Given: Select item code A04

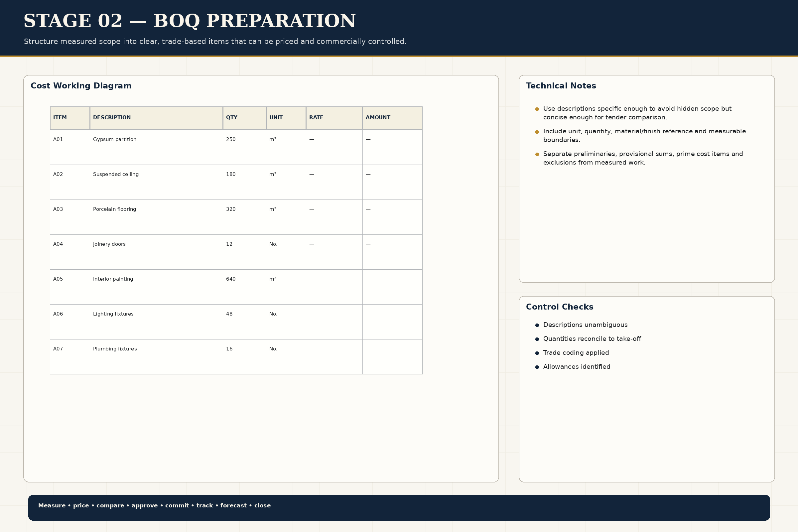Looking at the screenshot, I should click(58, 244).
